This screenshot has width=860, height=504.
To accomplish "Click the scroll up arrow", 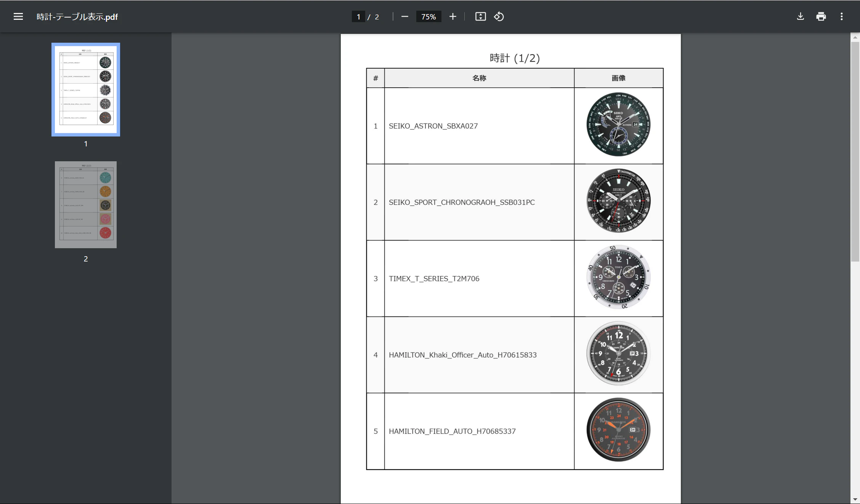I will point(855,37).
